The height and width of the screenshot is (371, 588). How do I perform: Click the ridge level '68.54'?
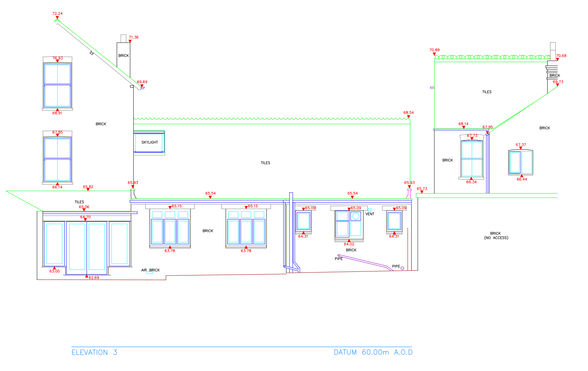point(409,113)
